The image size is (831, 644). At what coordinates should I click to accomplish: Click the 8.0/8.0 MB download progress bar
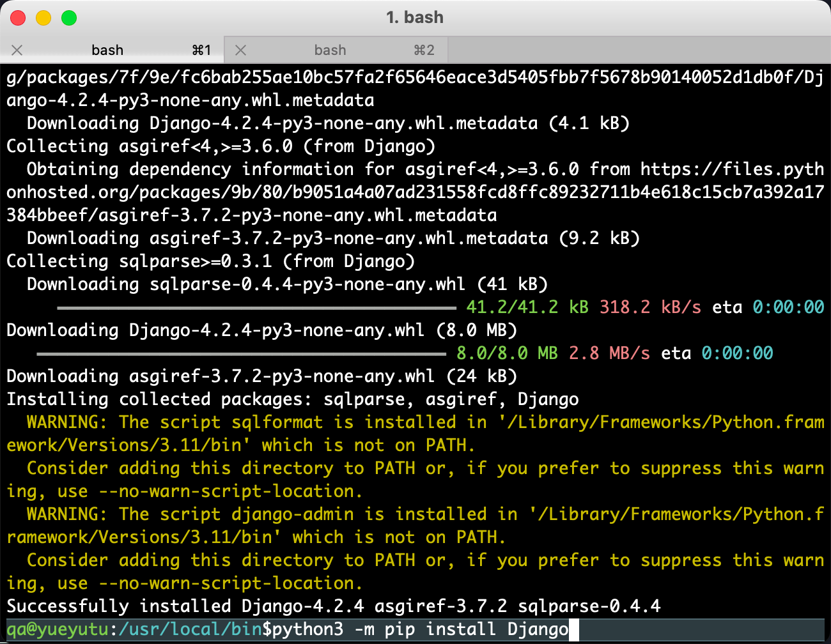coord(241,354)
